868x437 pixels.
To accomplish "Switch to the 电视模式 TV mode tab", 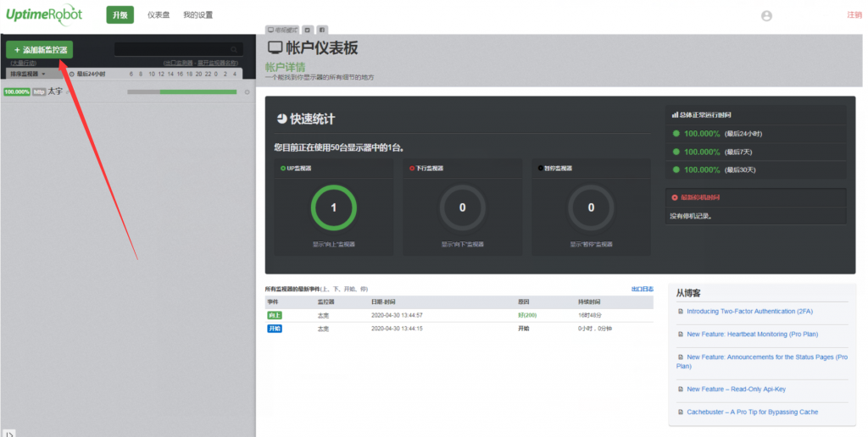I will point(282,30).
